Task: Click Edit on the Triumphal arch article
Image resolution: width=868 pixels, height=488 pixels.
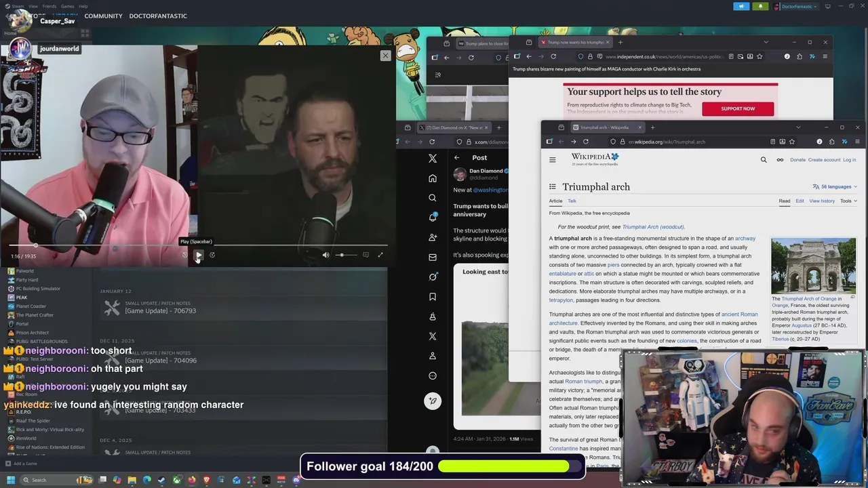Action: tap(800, 201)
